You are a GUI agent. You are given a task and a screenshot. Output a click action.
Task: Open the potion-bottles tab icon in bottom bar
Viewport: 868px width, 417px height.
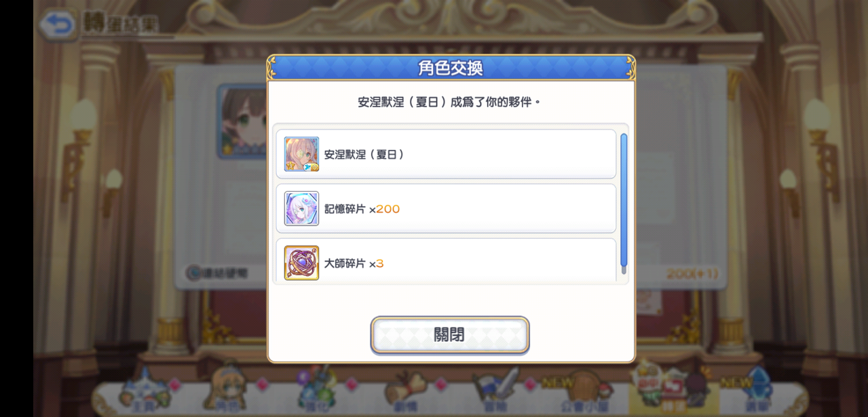pos(318,391)
